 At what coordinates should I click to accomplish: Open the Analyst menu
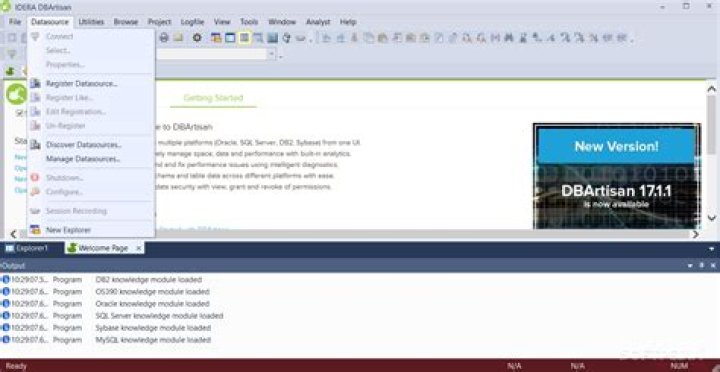[x=318, y=22]
